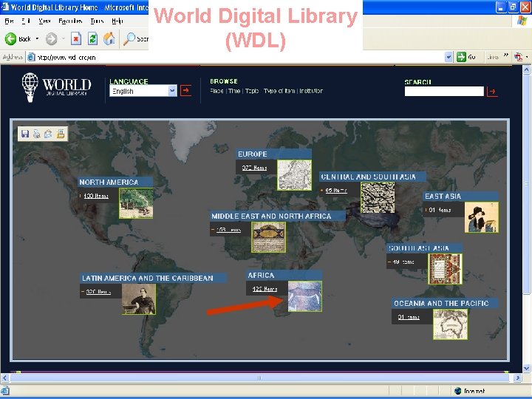This screenshot has height=399, width=532.
Task: Open the Help menu
Action: tap(117, 21)
